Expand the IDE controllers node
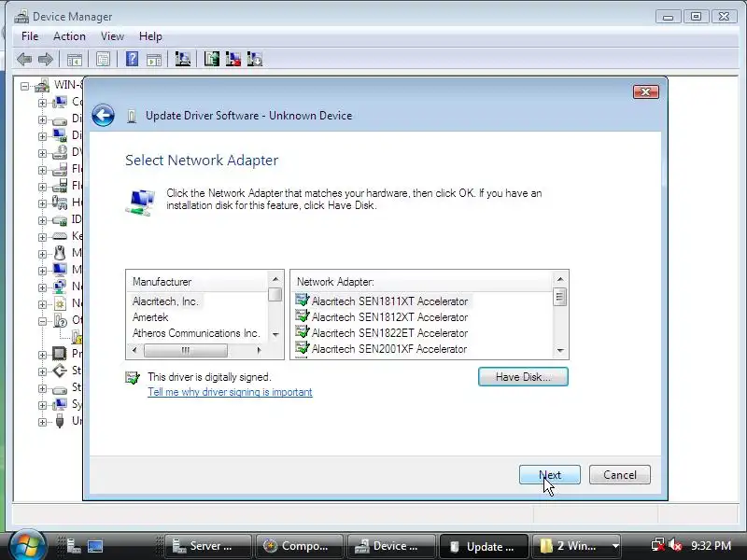This screenshot has height=560, width=747. [x=42, y=220]
